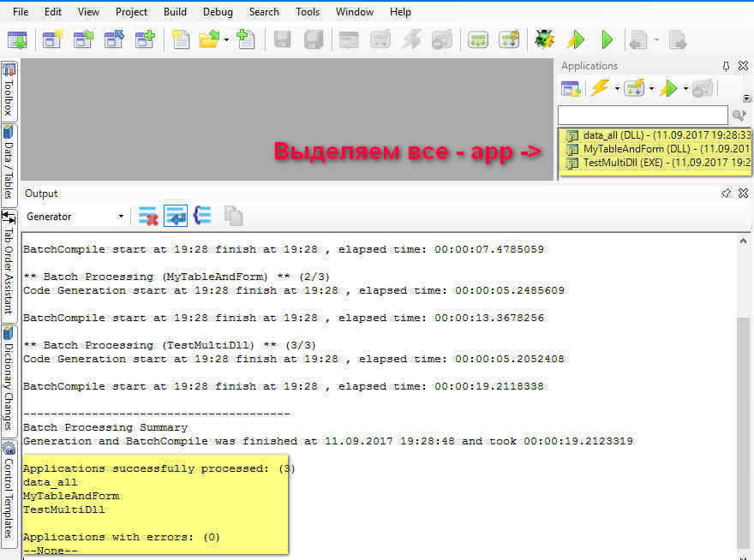Viewport: 754px width, 560px height.
Task: Open the Generator output source dropdown
Action: [121, 217]
